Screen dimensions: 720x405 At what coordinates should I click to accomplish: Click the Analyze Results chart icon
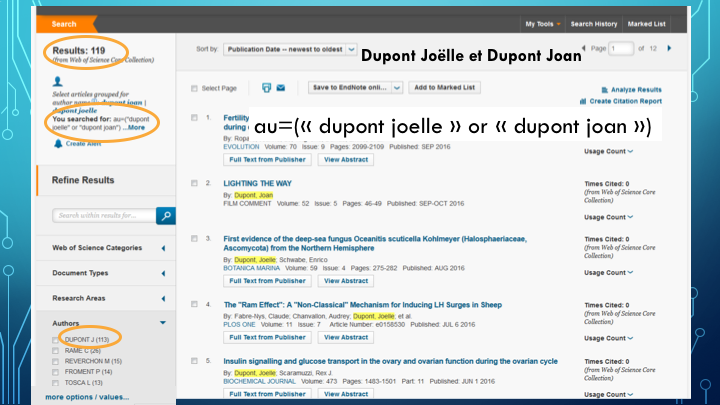coord(605,90)
